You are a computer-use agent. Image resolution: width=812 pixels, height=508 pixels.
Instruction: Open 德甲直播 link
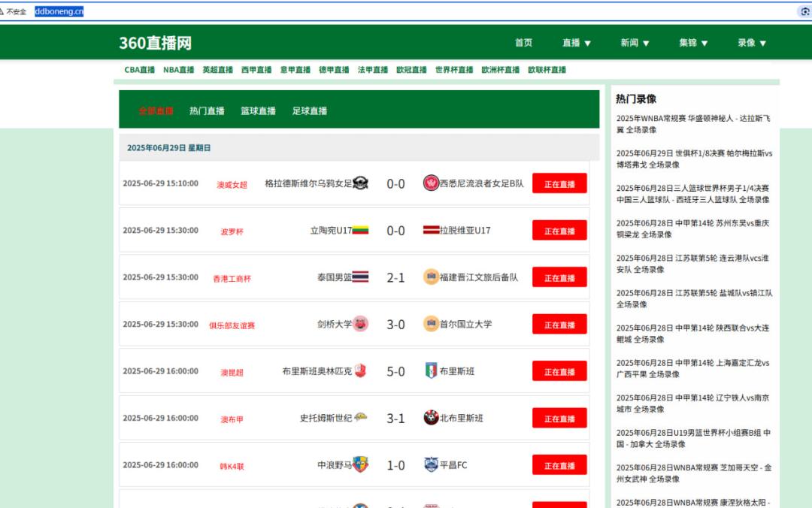pyautogui.click(x=334, y=70)
